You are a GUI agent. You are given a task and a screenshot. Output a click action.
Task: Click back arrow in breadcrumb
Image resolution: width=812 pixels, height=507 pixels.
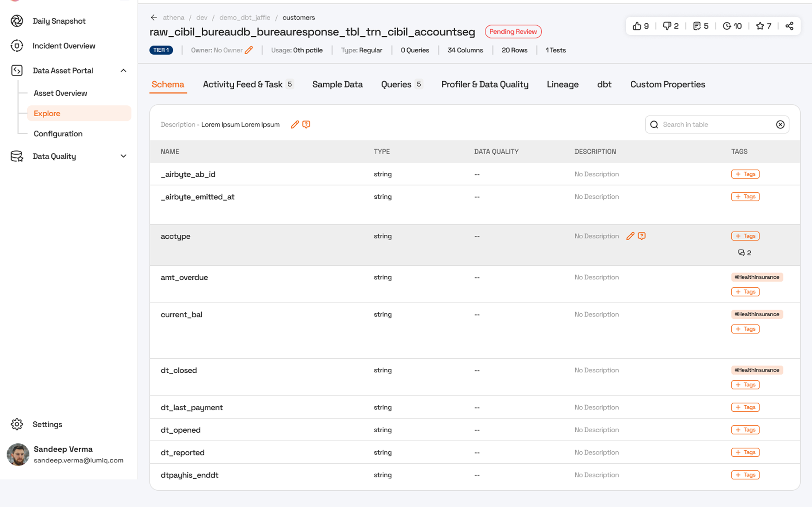(x=154, y=17)
